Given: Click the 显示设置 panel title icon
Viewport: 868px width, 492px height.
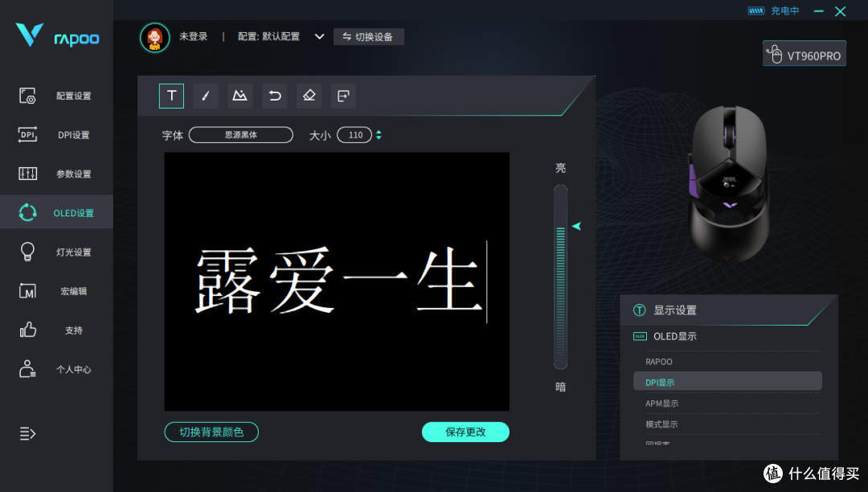Looking at the screenshot, I should (x=640, y=310).
